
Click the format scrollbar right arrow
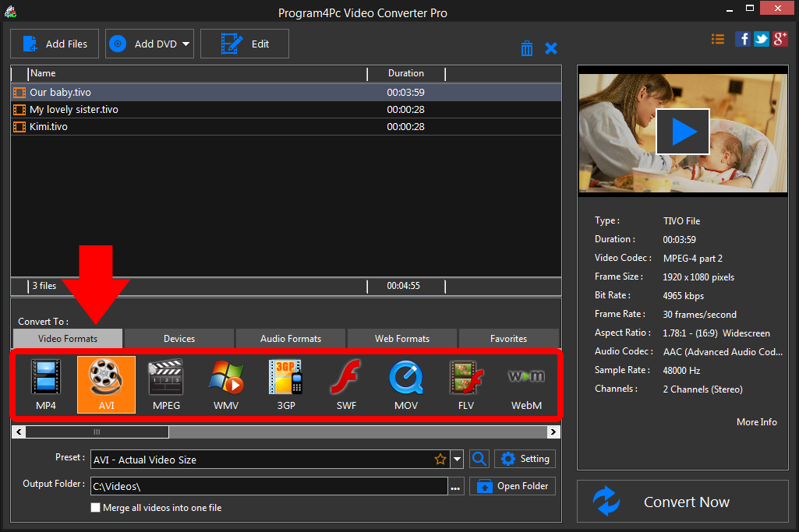(553, 432)
